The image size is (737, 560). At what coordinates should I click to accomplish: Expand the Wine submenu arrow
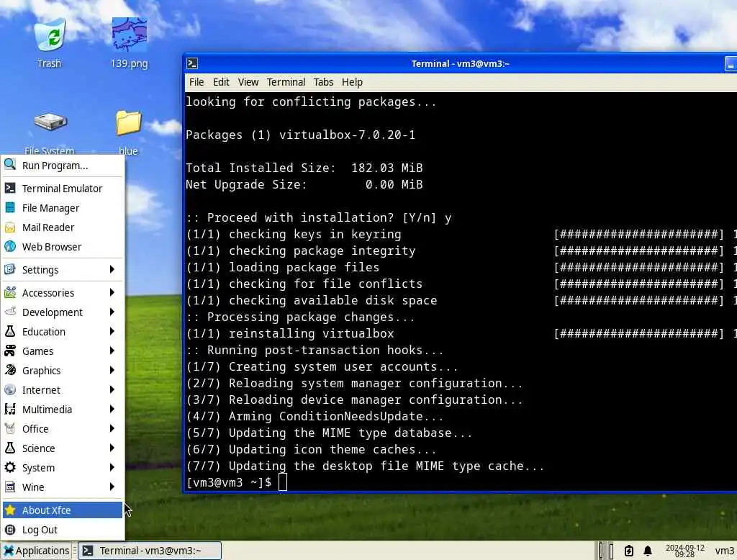click(x=112, y=487)
